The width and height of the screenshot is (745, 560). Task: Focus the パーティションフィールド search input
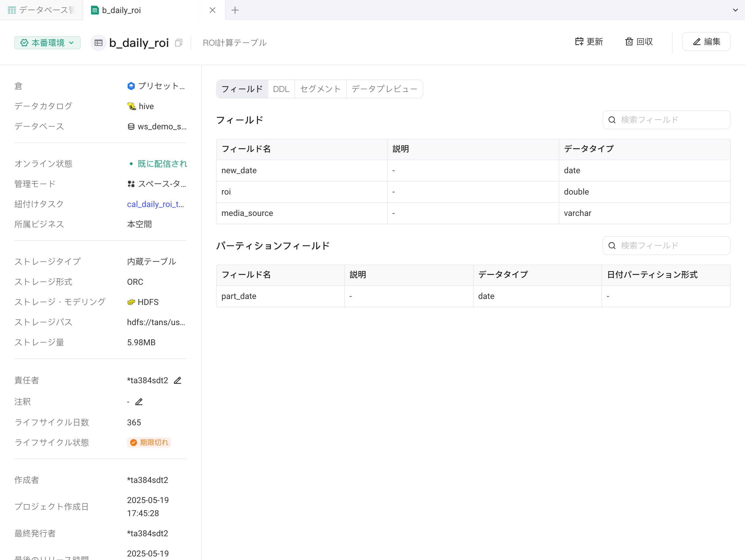(x=666, y=246)
